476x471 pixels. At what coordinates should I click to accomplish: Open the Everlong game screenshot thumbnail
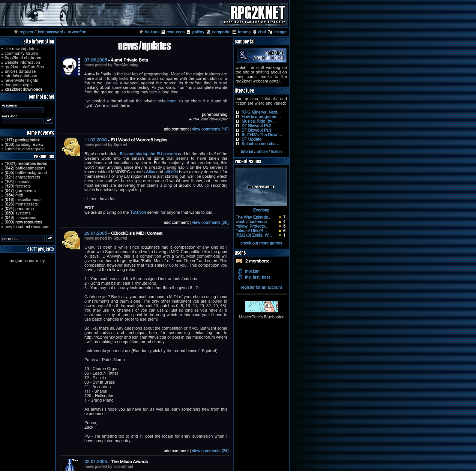point(261,187)
